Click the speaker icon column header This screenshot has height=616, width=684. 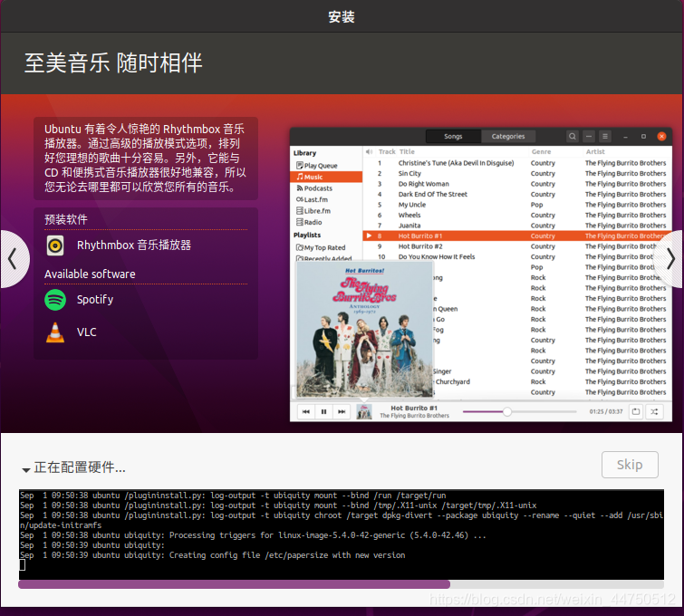click(x=369, y=152)
